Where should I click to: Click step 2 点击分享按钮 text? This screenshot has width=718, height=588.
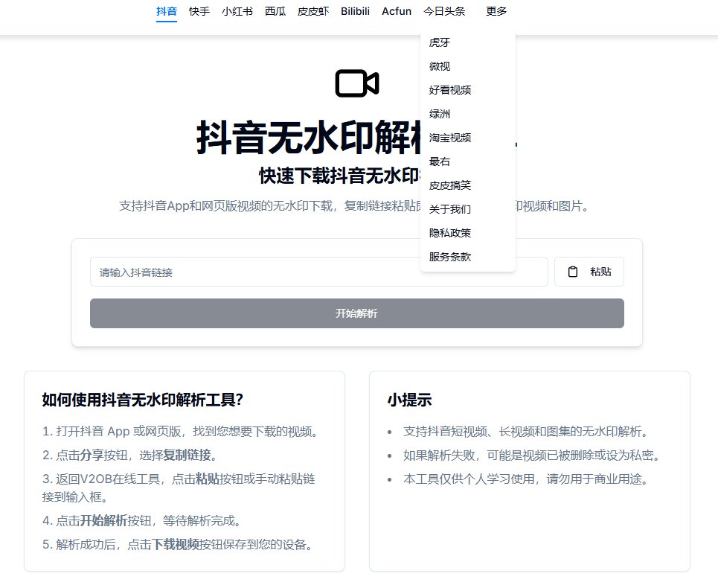pyautogui.click(x=130, y=456)
